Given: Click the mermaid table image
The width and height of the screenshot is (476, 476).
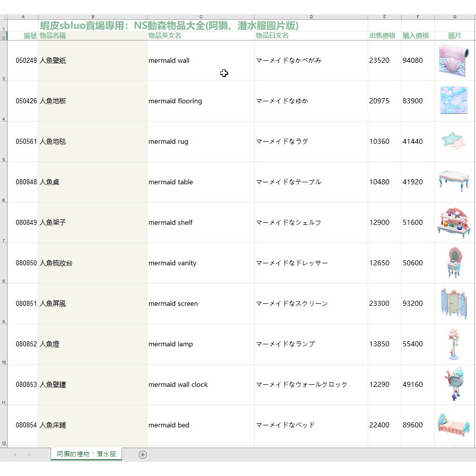Looking at the screenshot, I should (x=454, y=180).
